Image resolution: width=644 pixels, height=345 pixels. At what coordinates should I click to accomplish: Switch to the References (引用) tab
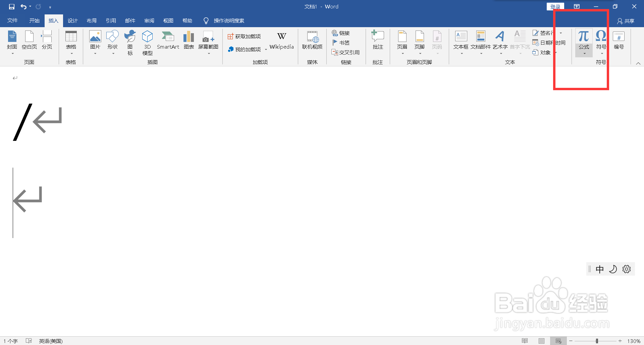111,21
